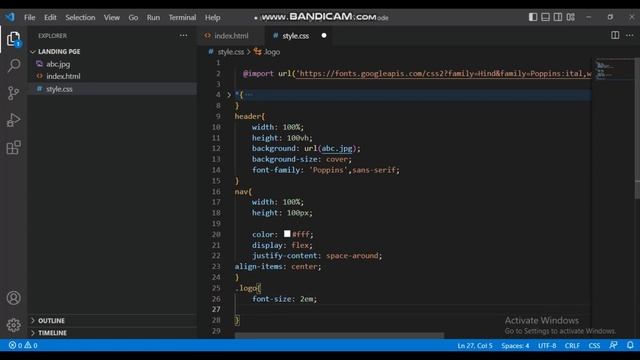This screenshot has width=640, height=360.
Task: Open the notifications bell in status bar
Action: click(630, 345)
